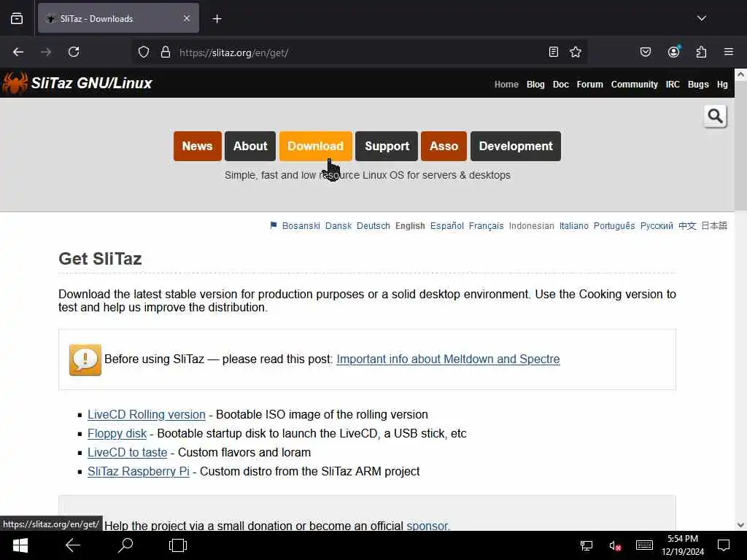Open LiveCD to taste link
This screenshot has height=560, width=747.
[x=127, y=452]
